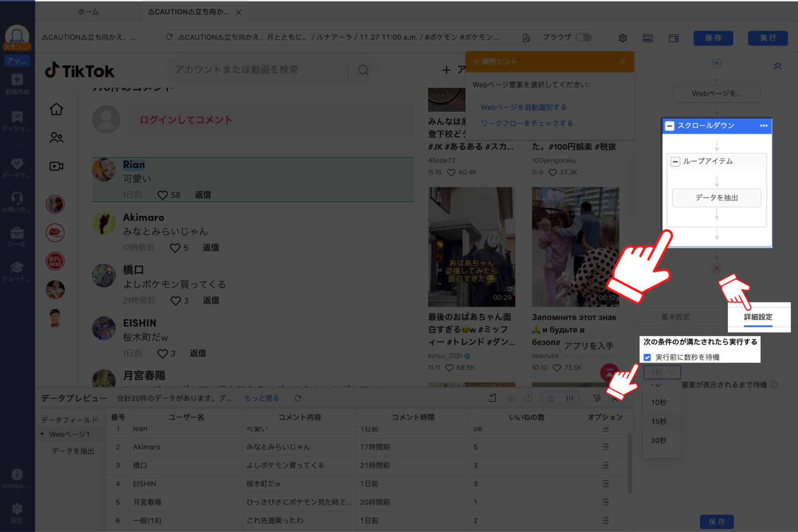Screen dimensions: 798x532
Task: Collapse the workflow panel double chevron
Action: (x=778, y=66)
